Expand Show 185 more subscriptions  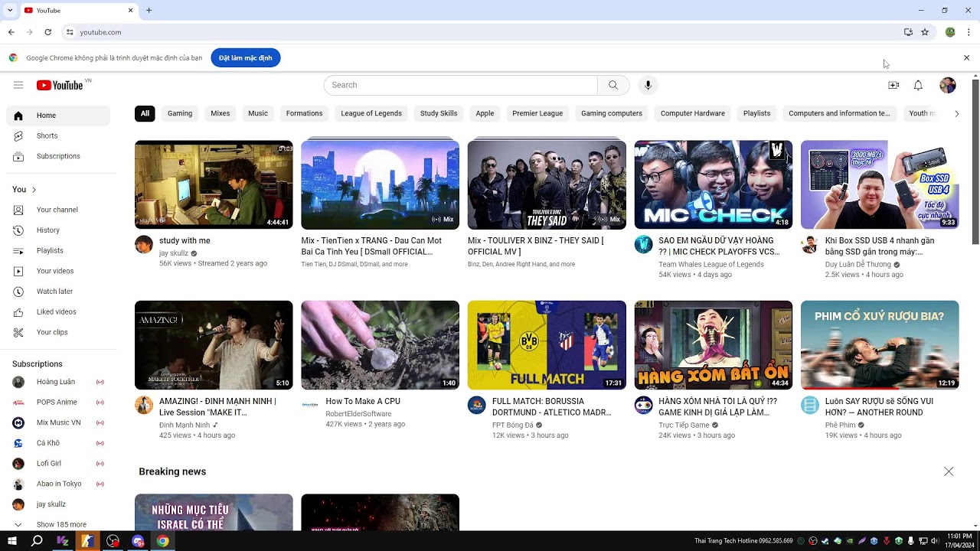tap(58, 524)
